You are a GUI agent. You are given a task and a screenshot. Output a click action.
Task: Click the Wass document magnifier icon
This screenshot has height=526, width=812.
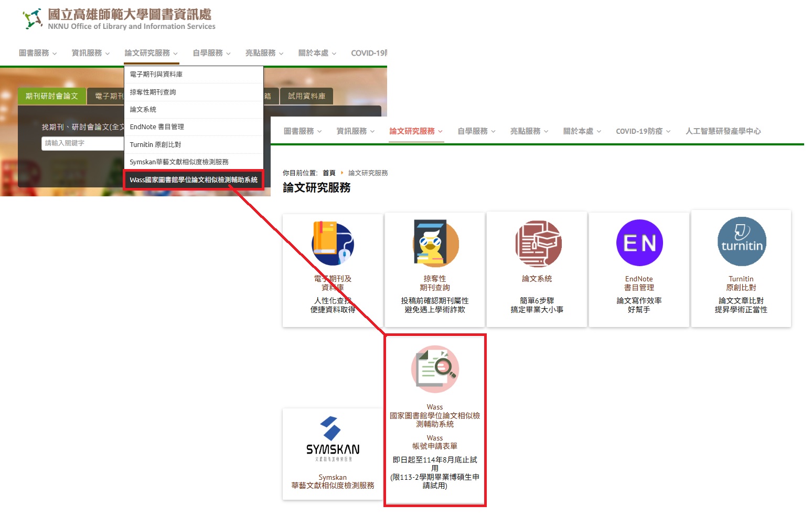tap(435, 369)
